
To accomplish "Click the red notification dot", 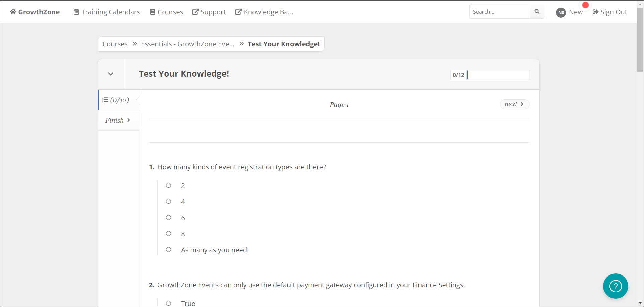I will 585,5.
